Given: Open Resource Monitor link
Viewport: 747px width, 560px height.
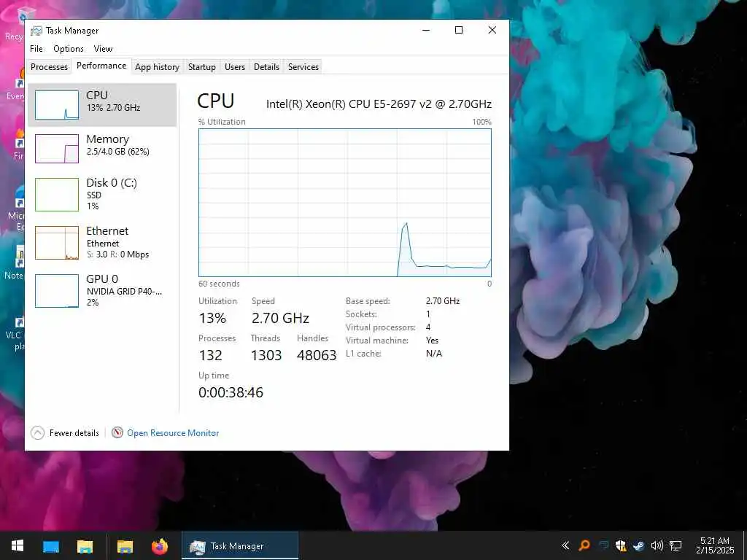Looking at the screenshot, I should 173,433.
